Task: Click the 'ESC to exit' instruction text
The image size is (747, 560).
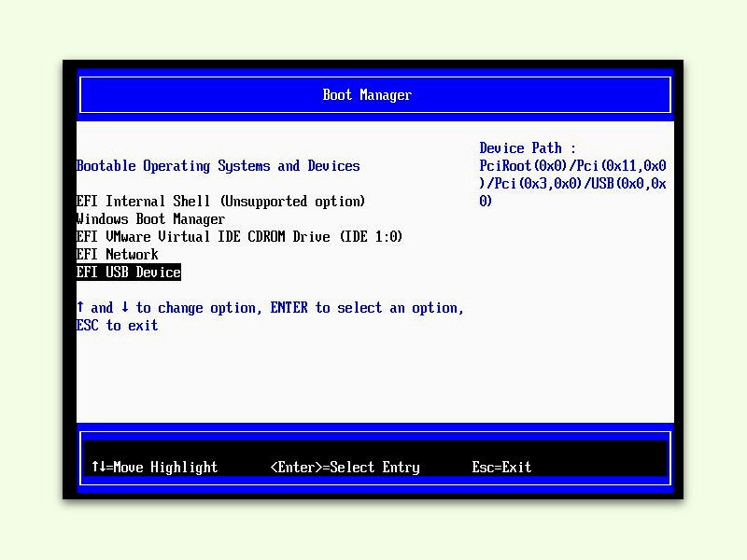Action: click(x=118, y=325)
